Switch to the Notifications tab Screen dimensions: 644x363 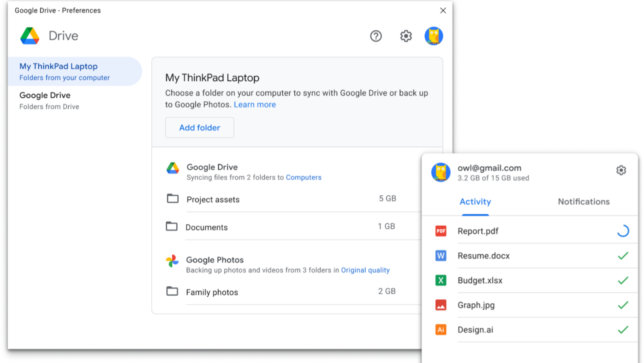pyautogui.click(x=584, y=202)
